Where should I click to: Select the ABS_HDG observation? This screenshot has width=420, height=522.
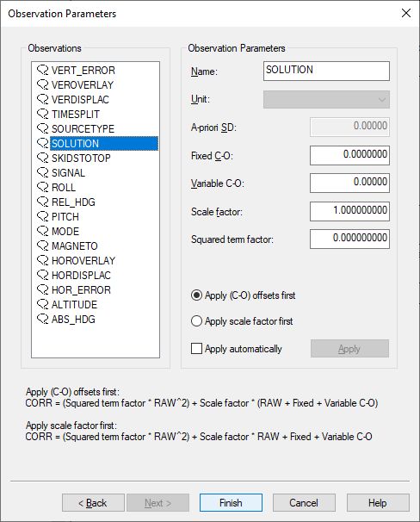click(73, 320)
